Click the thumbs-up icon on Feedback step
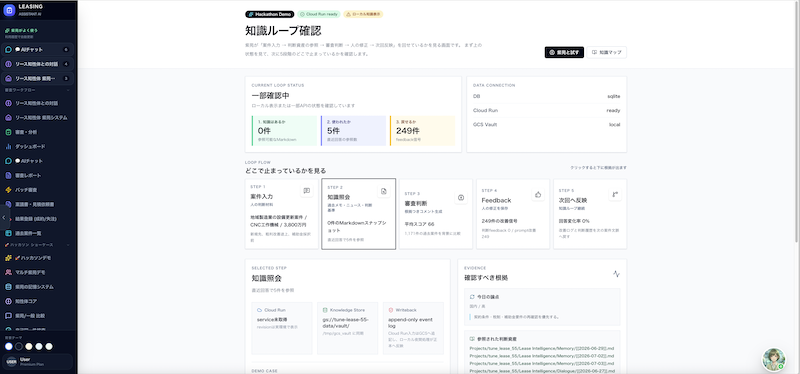The height and width of the screenshot is (374, 800). click(538, 194)
